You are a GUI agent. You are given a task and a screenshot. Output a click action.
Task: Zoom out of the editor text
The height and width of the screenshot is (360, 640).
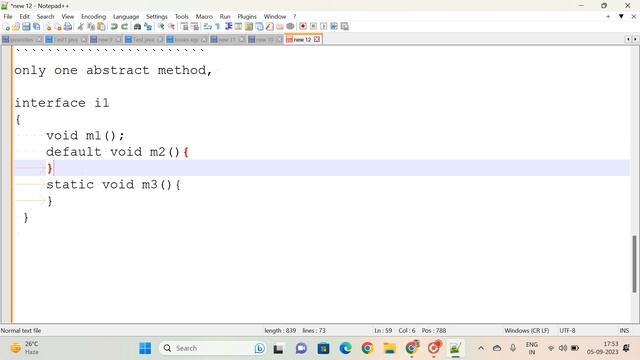(171, 27)
